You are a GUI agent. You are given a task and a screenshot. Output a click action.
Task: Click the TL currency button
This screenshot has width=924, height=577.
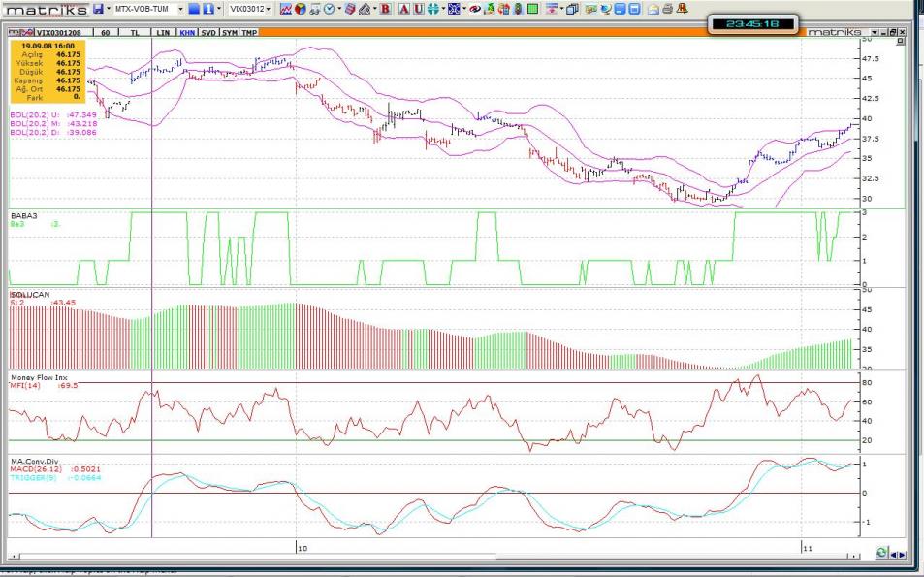pos(135,32)
